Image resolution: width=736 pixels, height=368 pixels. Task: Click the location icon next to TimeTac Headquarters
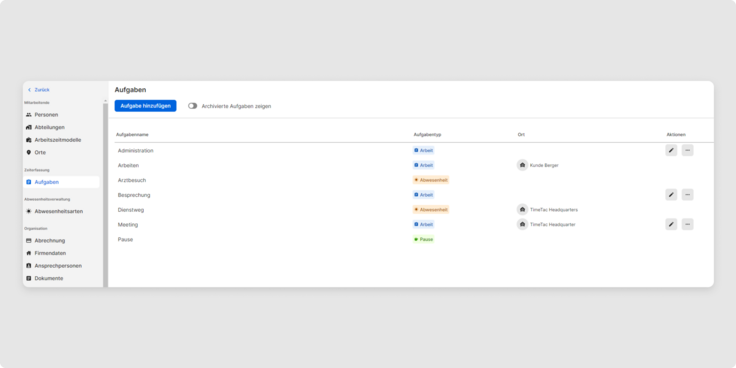[x=522, y=210]
